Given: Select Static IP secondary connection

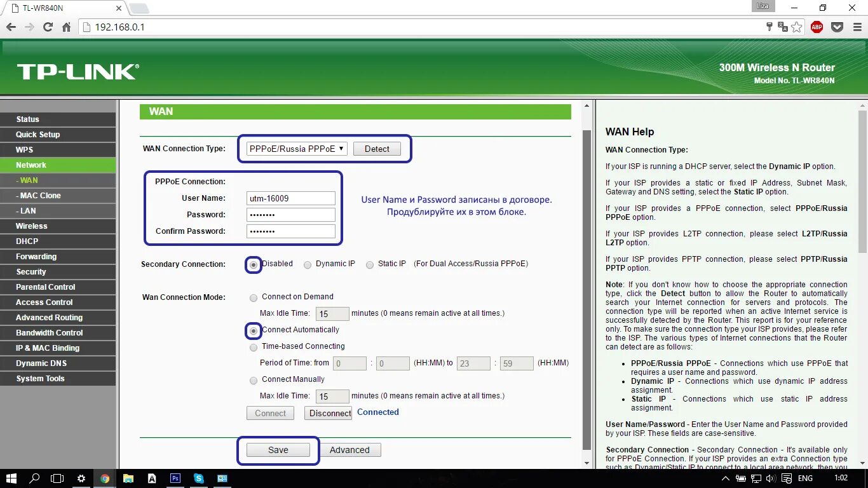Looking at the screenshot, I should (x=370, y=264).
